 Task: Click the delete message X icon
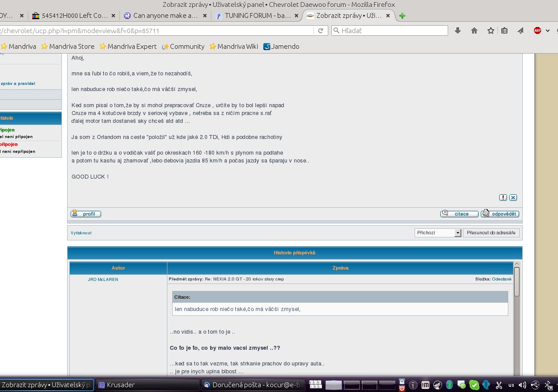(513, 197)
